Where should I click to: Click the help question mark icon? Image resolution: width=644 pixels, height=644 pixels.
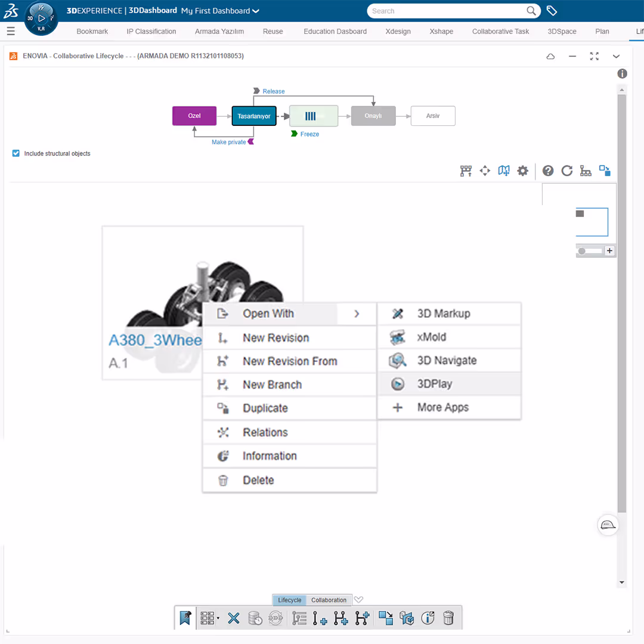pyautogui.click(x=547, y=171)
